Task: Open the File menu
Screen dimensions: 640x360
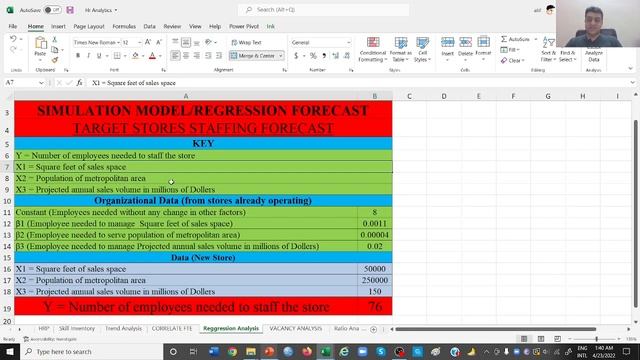Action: click(x=13, y=26)
